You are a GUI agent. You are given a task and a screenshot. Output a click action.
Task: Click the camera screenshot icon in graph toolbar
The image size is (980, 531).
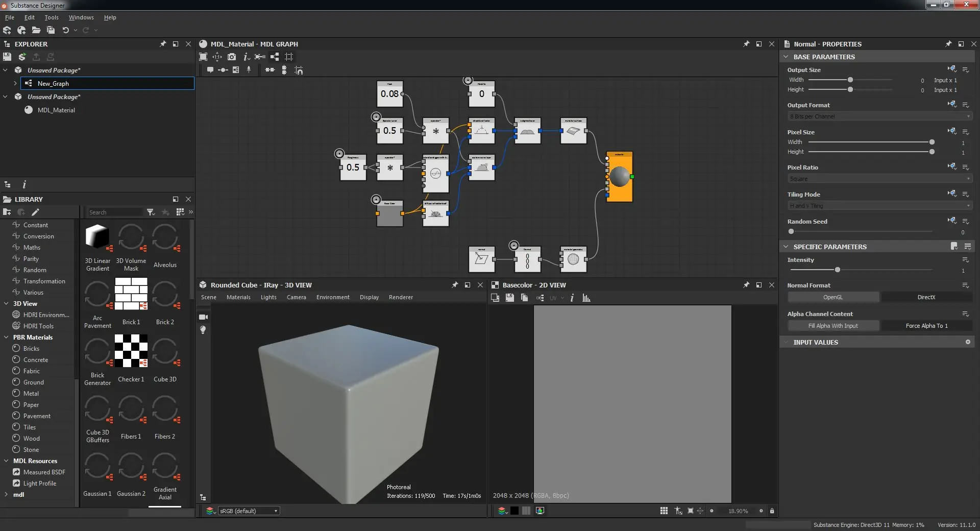coord(232,57)
